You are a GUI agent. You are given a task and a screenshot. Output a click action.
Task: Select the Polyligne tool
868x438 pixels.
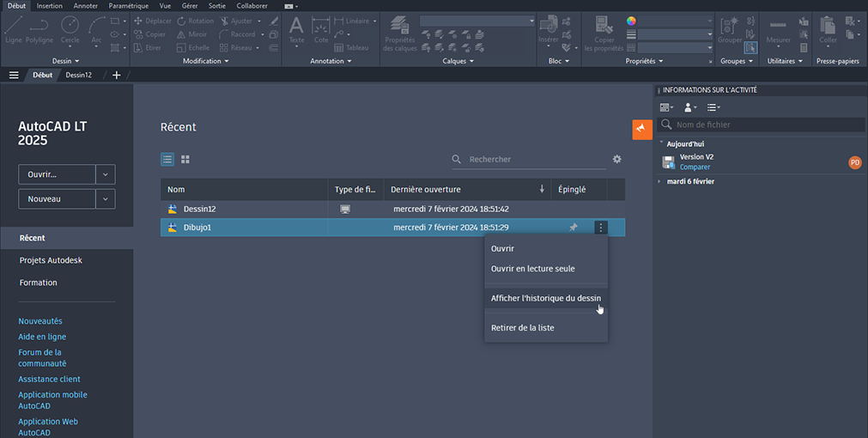(39, 29)
